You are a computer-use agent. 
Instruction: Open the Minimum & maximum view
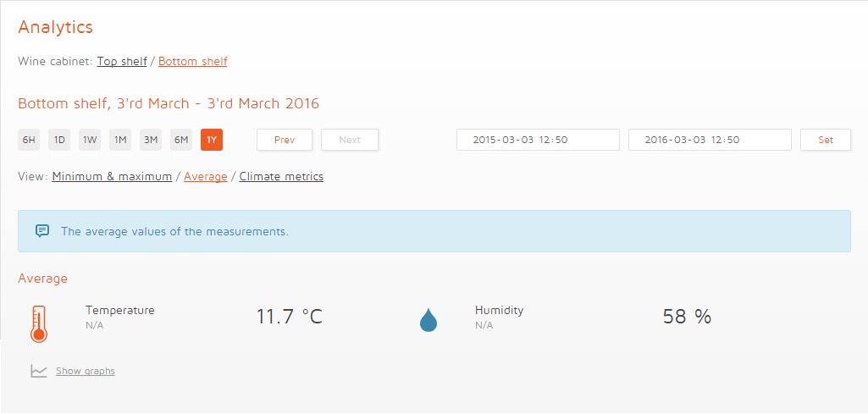pos(112,177)
